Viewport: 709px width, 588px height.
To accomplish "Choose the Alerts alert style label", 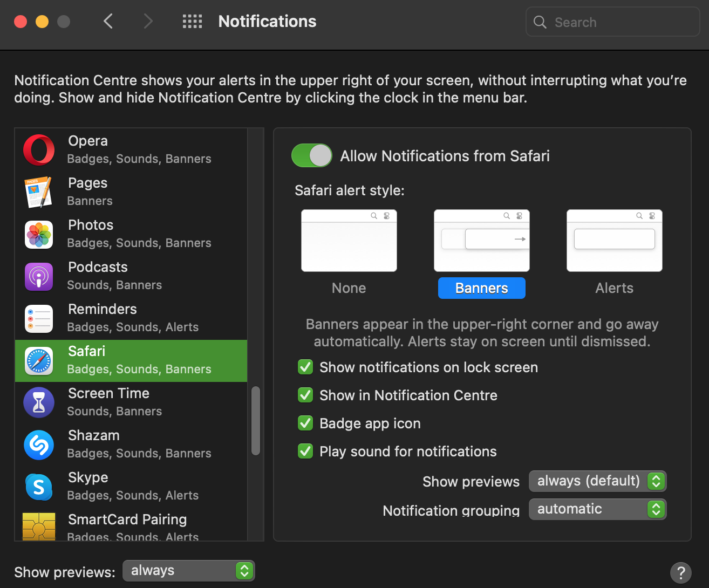I will tap(615, 288).
